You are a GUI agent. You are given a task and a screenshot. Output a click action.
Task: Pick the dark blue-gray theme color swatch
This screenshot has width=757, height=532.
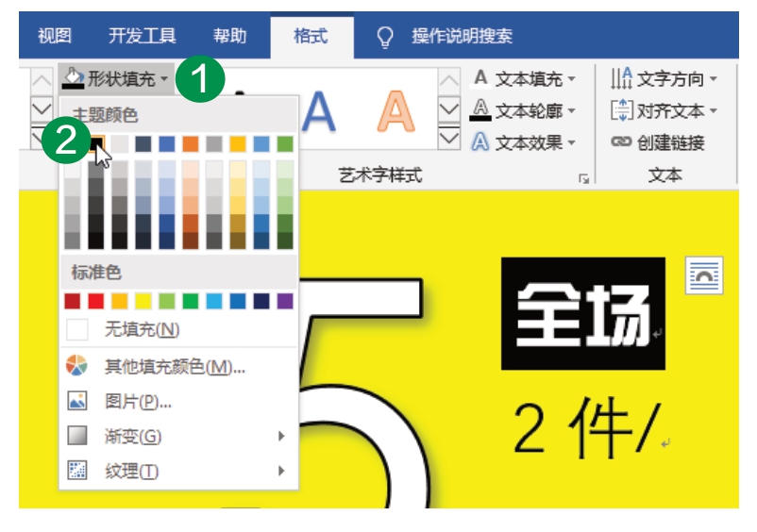[x=143, y=143]
